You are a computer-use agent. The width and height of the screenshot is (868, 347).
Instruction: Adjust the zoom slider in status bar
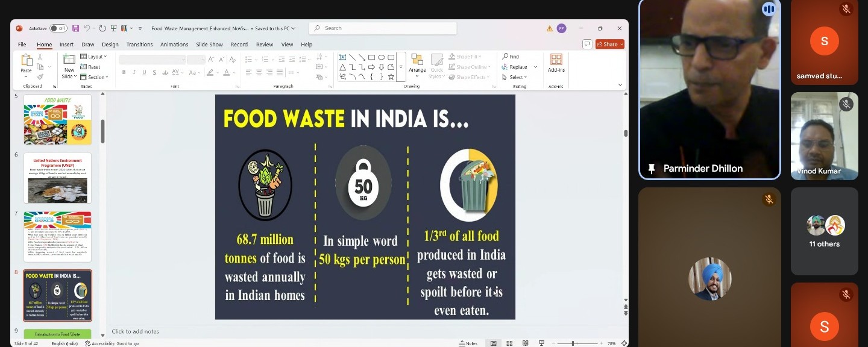pos(572,343)
